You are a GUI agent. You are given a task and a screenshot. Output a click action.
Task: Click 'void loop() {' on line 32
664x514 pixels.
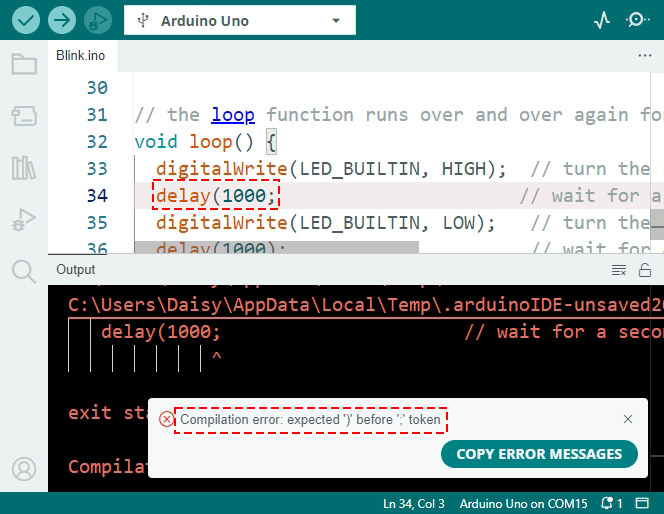pyautogui.click(x=206, y=141)
